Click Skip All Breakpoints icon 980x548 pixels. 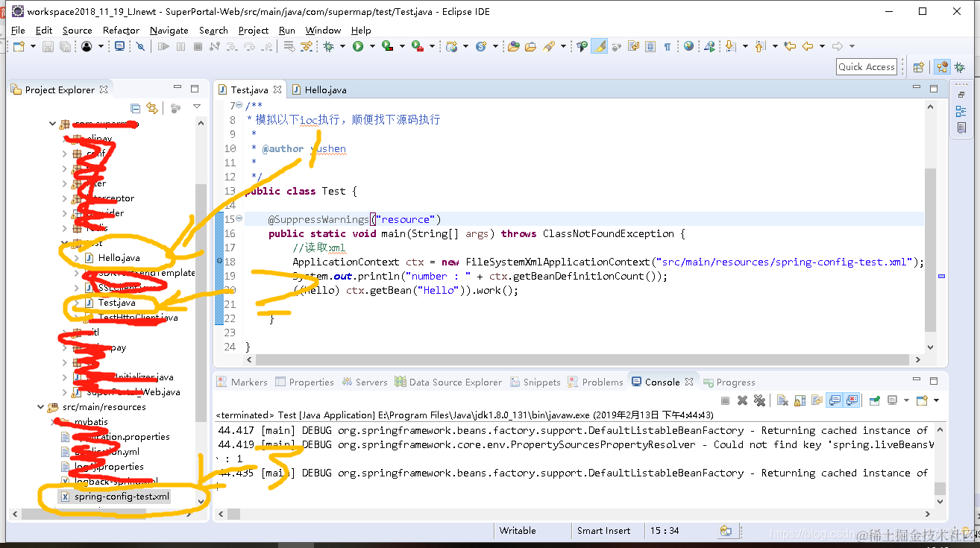click(x=140, y=46)
